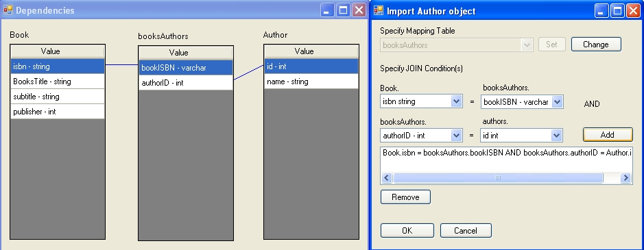Image resolution: width=644 pixels, height=250 pixels.
Task: Click the right arrow of the horizontal scrollbar
Action: pyautogui.click(x=625, y=178)
